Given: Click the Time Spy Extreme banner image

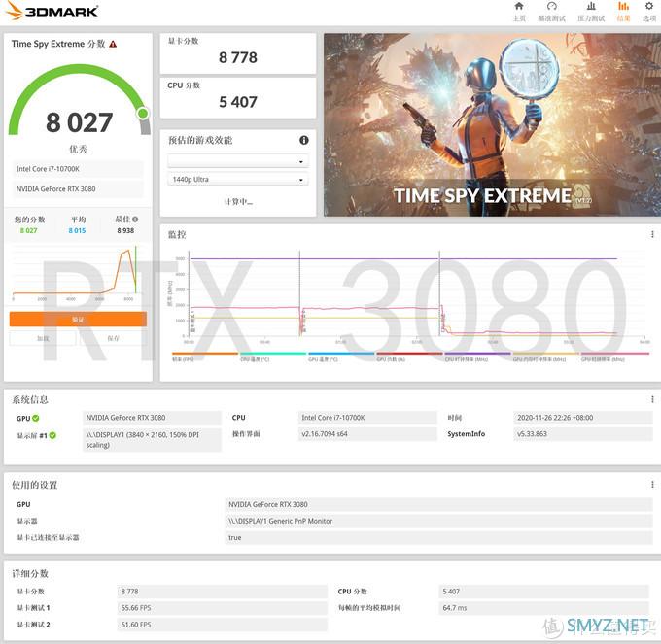Looking at the screenshot, I should pos(492,124).
